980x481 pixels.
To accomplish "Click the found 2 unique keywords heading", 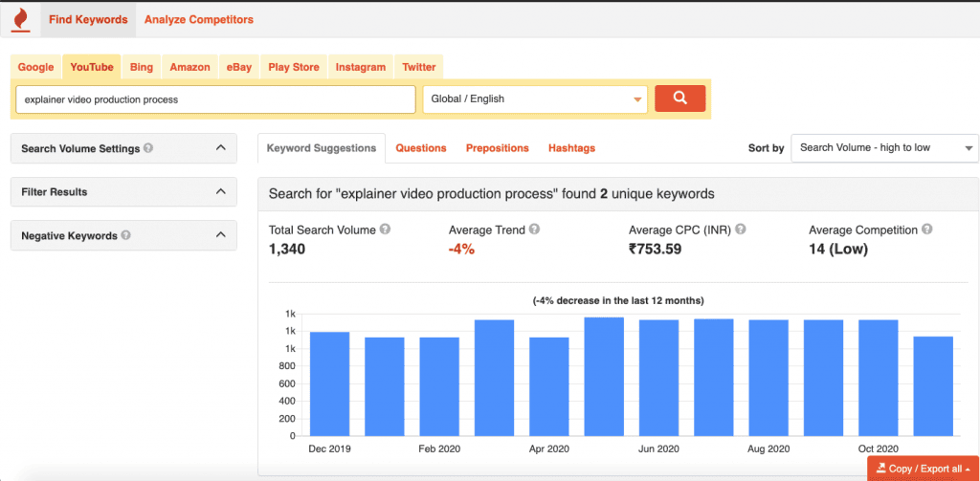I will click(491, 194).
